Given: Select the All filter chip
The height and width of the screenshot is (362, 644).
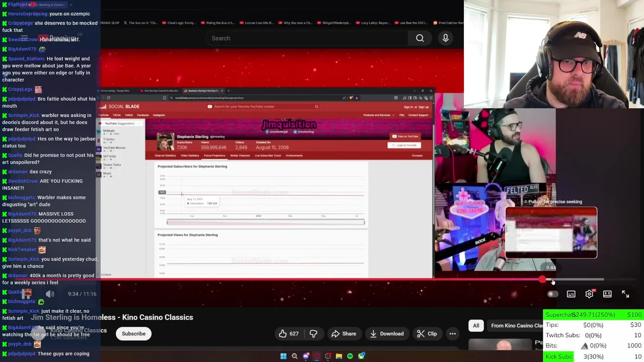Looking at the screenshot, I should coord(476,326).
